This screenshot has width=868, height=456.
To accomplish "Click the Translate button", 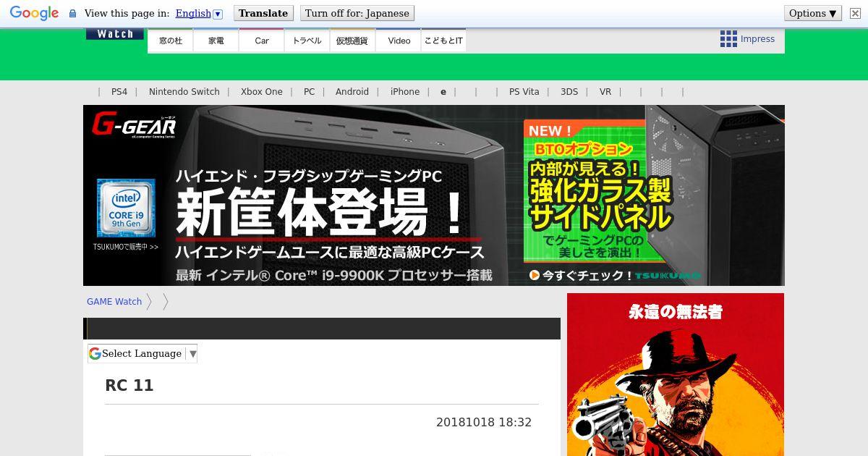I will click(x=263, y=13).
